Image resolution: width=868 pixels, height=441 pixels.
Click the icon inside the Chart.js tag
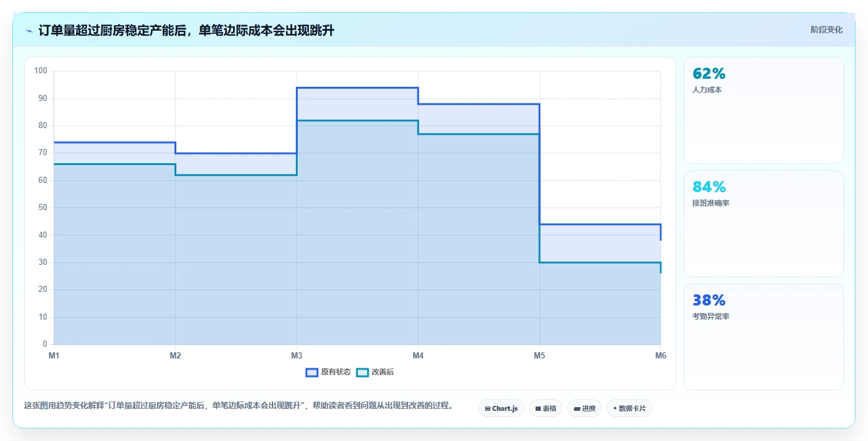coord(488,409)
